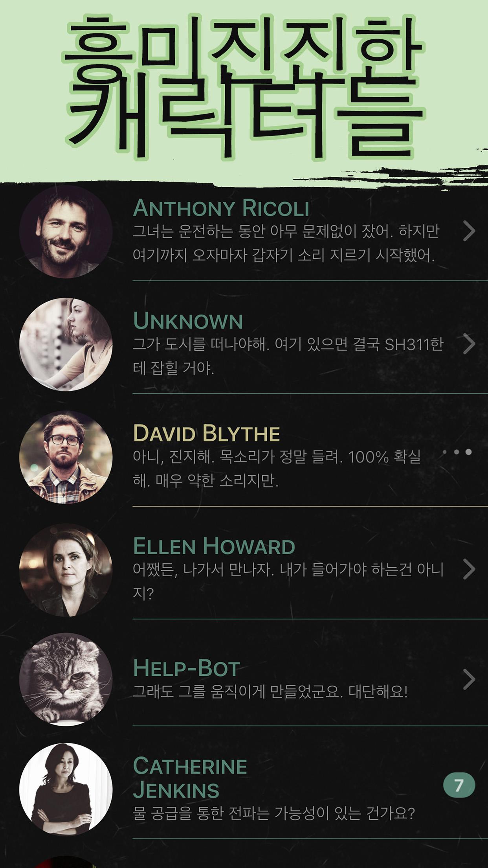Viewport: 488px width, 868px height.
Task: Open Anthony Ricoli's profile photo
Action: tap(66, 232)
